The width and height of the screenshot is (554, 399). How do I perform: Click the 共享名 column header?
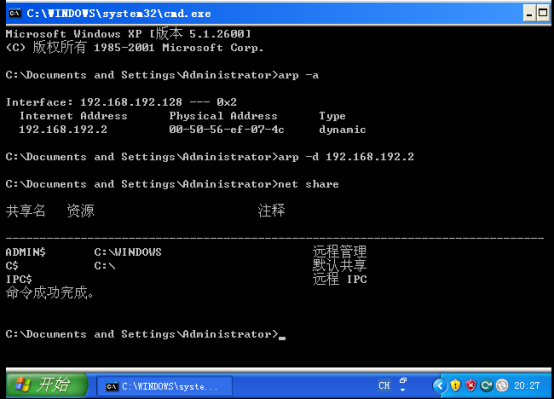[25, 211]
